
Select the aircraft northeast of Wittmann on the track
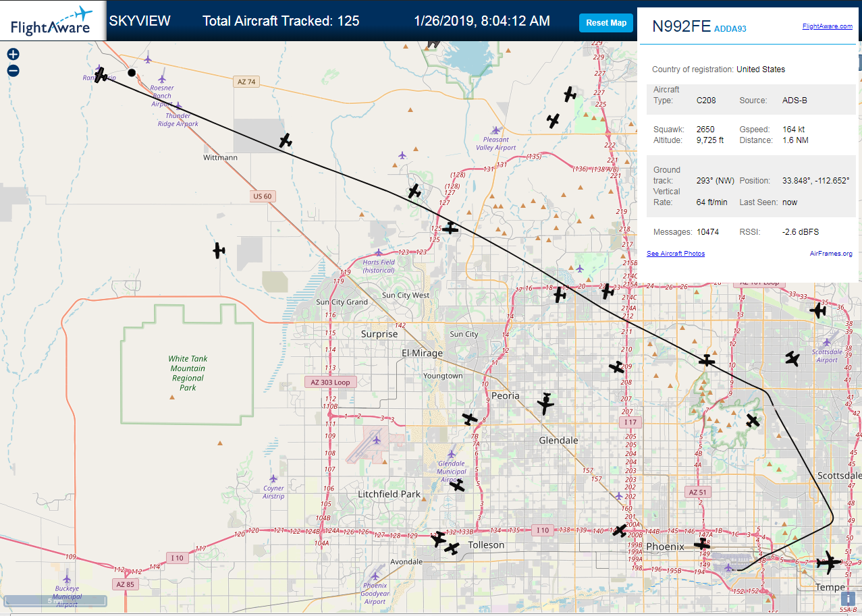(286, 140)
